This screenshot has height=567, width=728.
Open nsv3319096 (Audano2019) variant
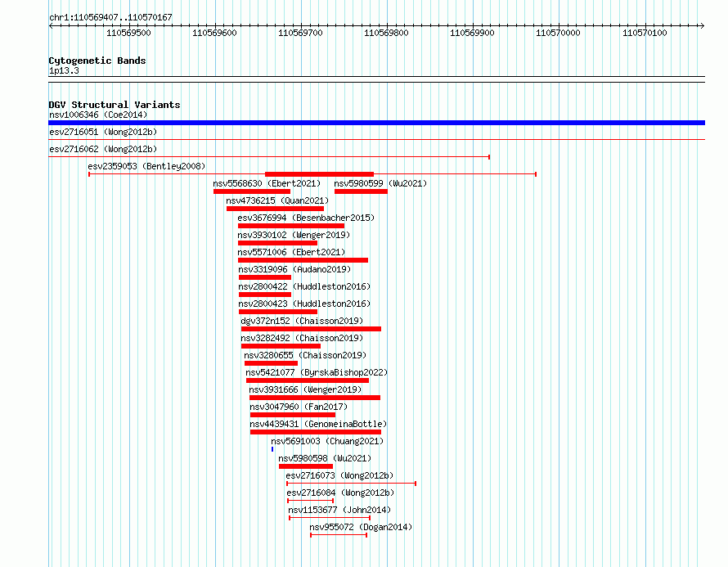(294, 269)
